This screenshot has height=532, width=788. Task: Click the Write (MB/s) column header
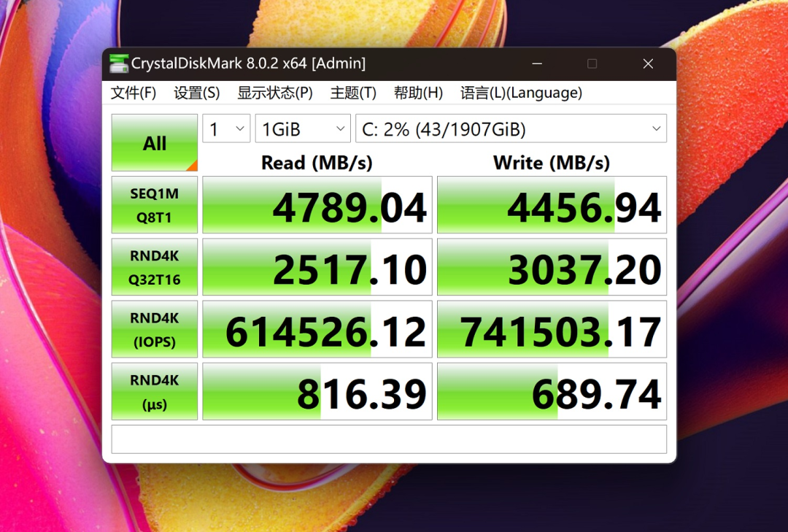(x=552, y=163)
